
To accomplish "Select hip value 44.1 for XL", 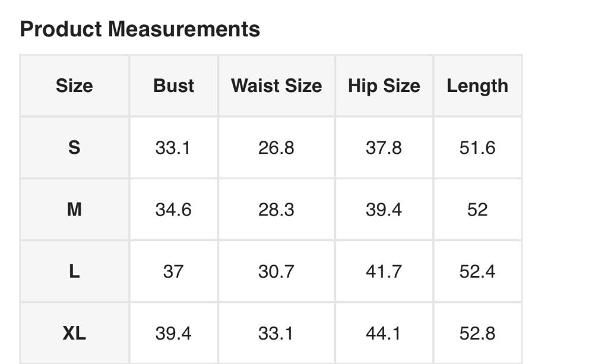I will pos(384,333).
